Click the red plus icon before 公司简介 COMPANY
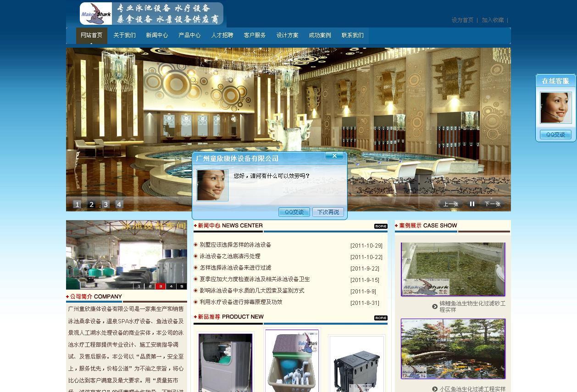This screenshot has width=577, height=392. click(67, 296)
